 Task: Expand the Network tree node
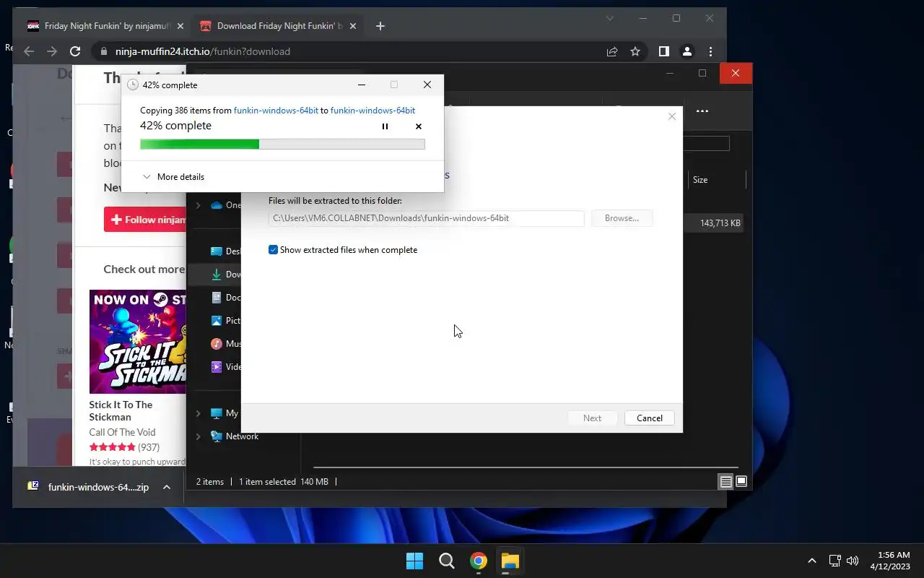click(199, 436)
